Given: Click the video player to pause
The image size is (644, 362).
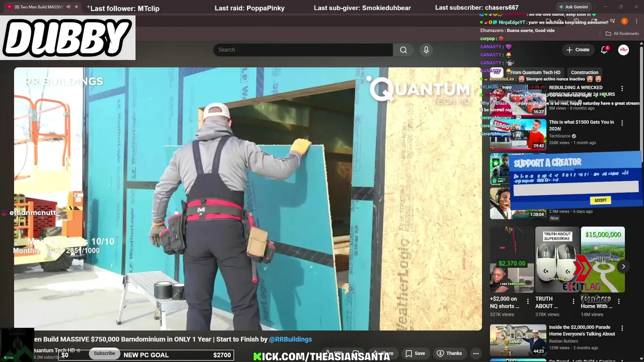Looking at the screenshot, I should point(248,199).
